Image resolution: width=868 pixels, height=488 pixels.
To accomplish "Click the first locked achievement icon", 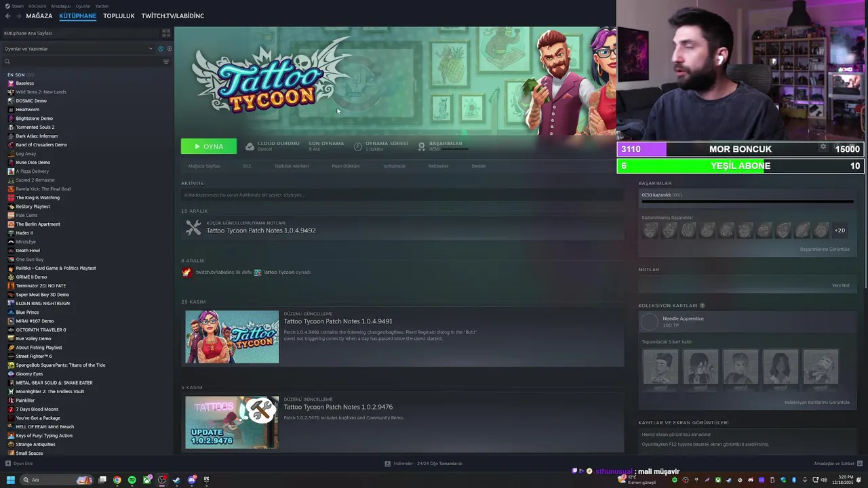I will (650, 230).
